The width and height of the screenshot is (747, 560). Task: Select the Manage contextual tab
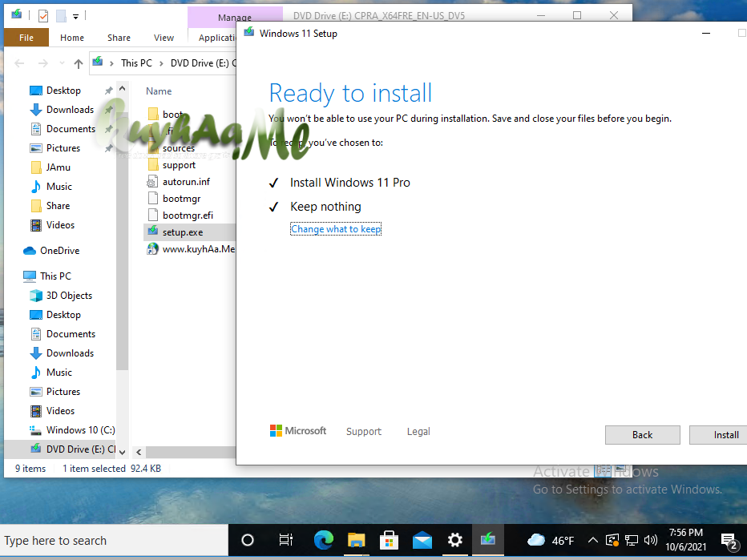click(x=234, y=17)
